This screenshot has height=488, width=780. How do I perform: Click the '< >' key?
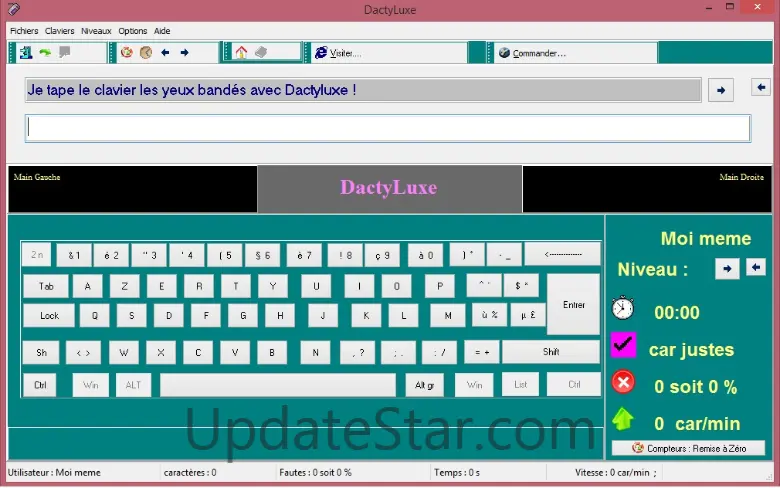click(83, 353)
